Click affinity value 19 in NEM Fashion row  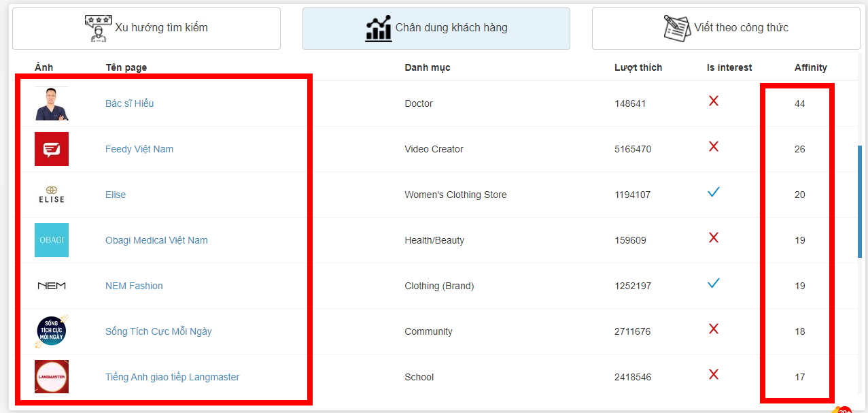(800, 286)
